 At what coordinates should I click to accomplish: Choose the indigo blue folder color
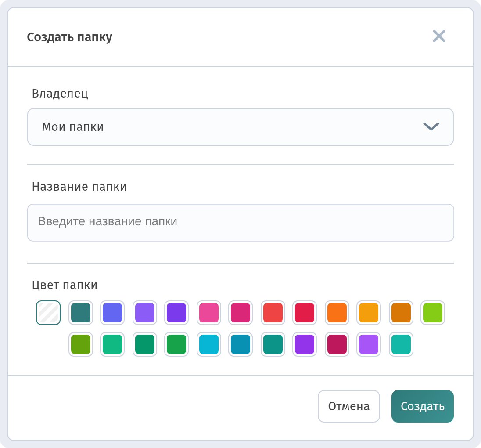pyautogui.click(x=112, y=313)
